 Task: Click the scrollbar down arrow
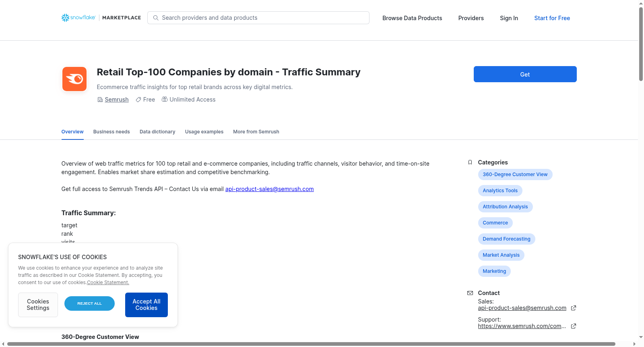(x=641, y=337)
